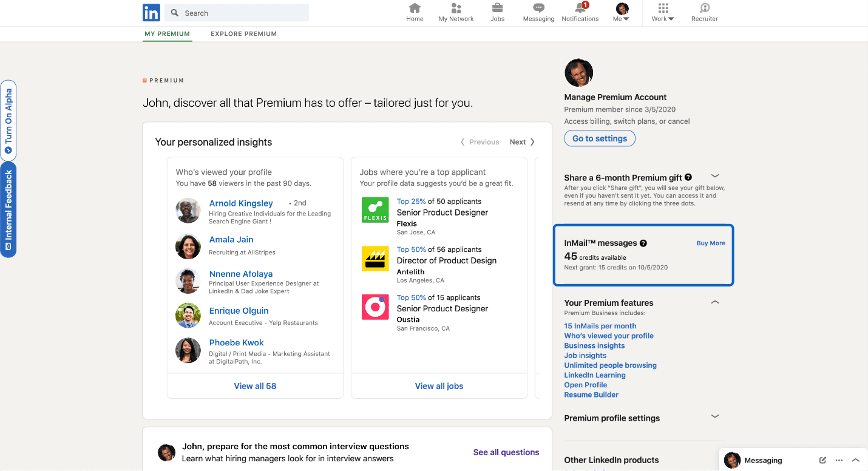
Task: Click the Recruiter icon
Action: (x=704, y=11)
